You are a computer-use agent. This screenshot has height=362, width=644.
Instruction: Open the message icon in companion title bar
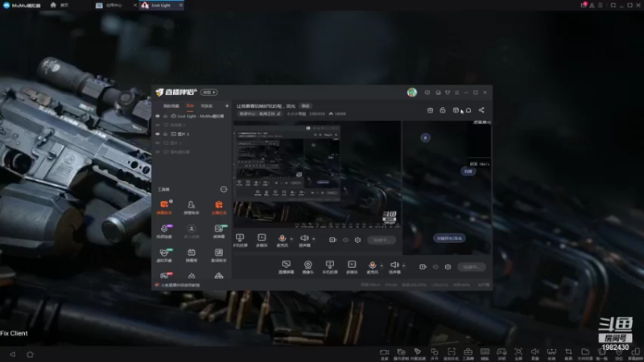pos(427,93)
